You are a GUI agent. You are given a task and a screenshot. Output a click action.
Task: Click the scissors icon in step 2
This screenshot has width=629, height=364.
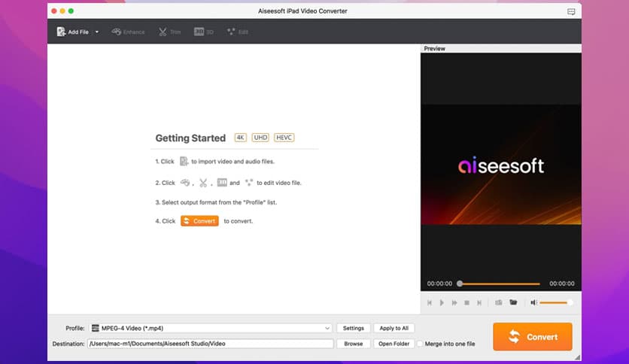[x=203, y=183]
